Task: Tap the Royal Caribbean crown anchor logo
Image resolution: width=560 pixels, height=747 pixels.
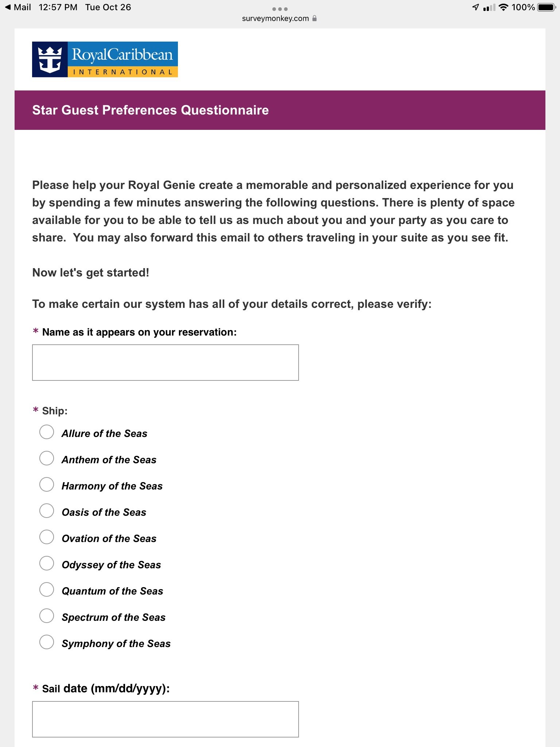Action: [x=50, y=59]
